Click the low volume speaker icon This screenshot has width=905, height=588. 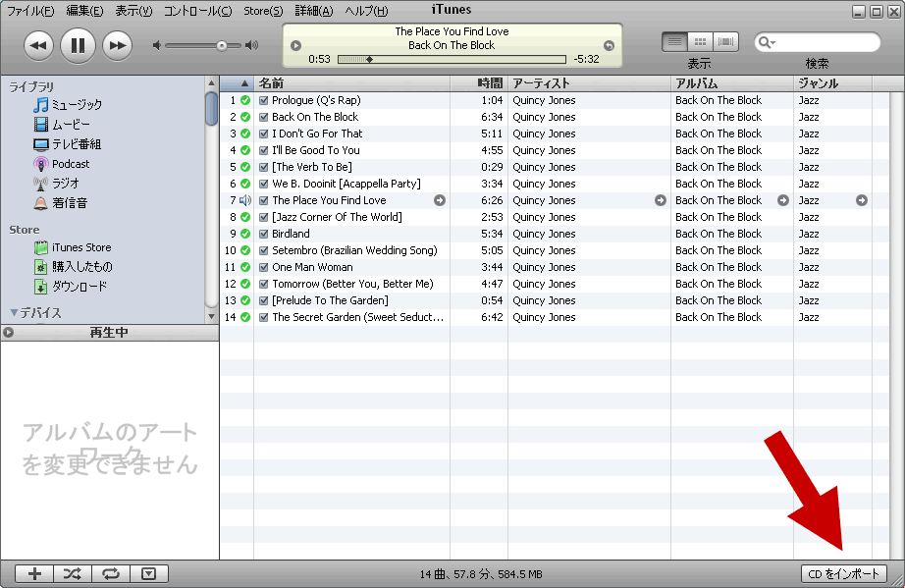click(156, 45)
